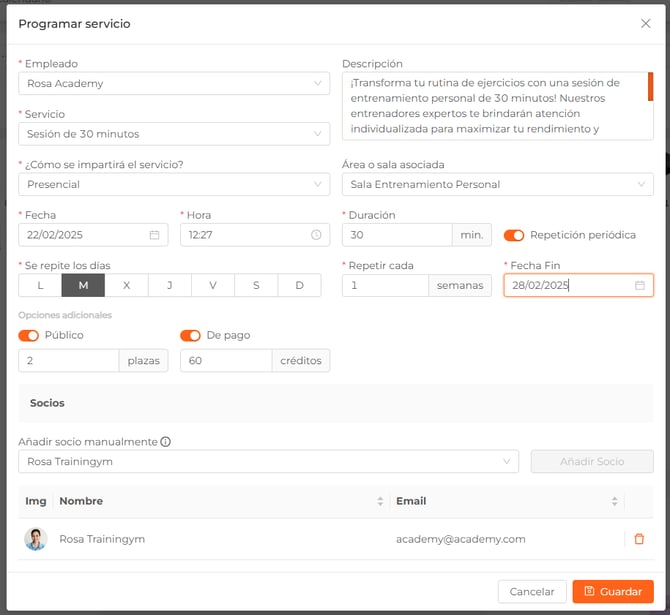Click the info icon beside Añadir socio manualmente

pyautogui.click(x=166, y=442)
